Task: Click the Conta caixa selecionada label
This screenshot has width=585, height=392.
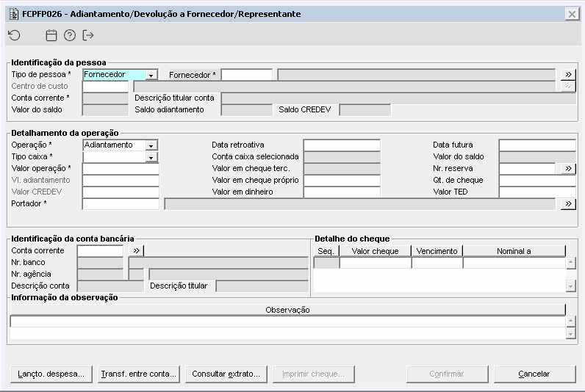Action: pos(255,157)
